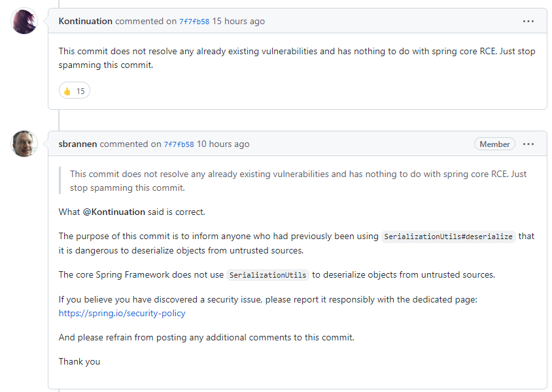Click the 15 hours ago timestamp
This screenshot has height=392, width=552.
coord(238,21)
